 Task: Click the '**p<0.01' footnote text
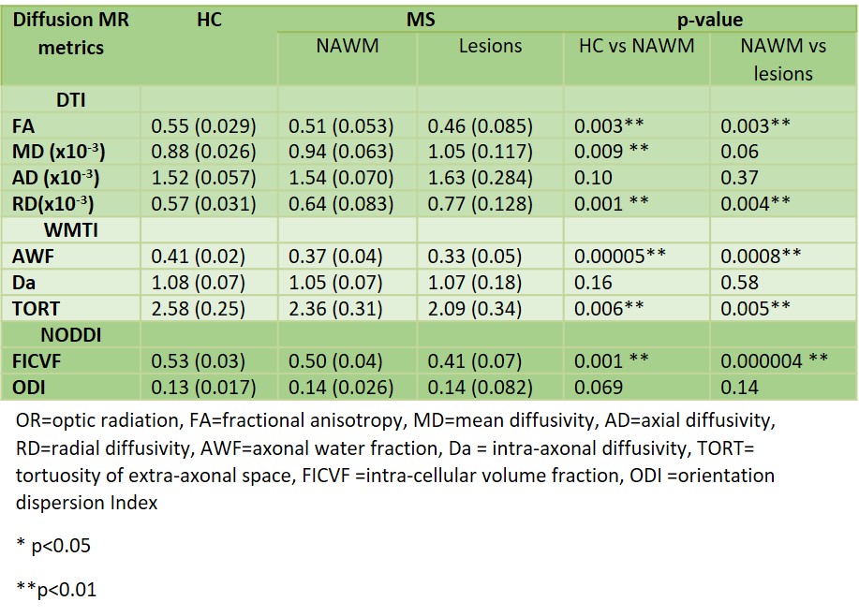pyautogui.click(x=57, y=590)
